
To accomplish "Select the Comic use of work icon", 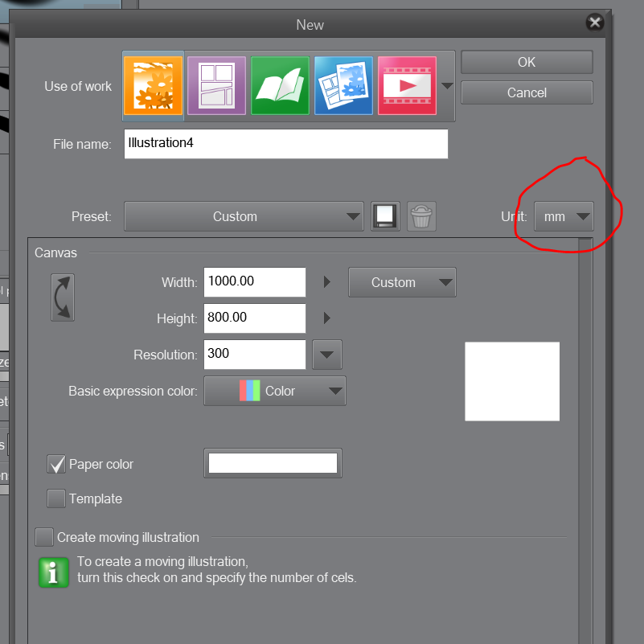I will click(216, 85).
